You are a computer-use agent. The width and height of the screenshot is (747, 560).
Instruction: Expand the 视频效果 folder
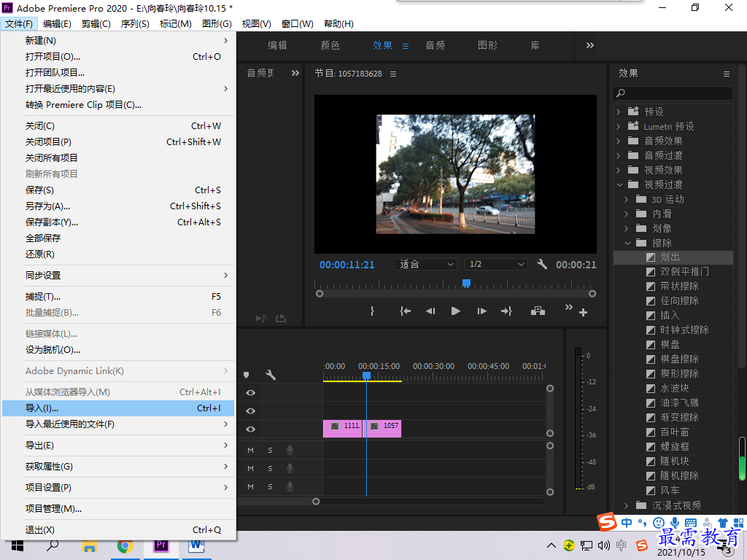619,170
